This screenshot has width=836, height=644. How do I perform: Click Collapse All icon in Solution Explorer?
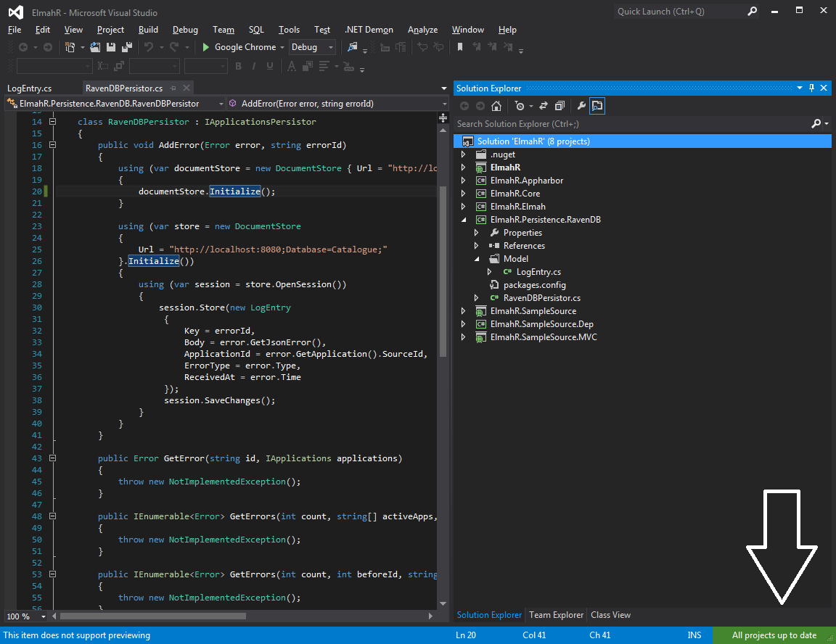click(560, 105)
